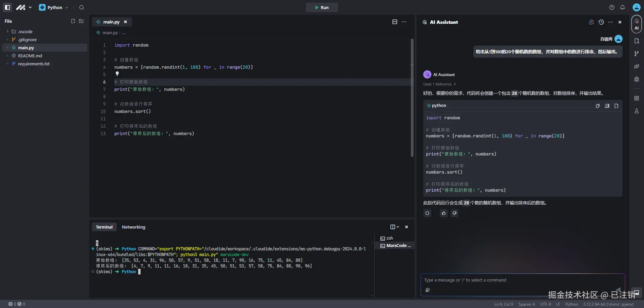
Task: Open the debug icon in right sidebar
Action: (637, 79)
